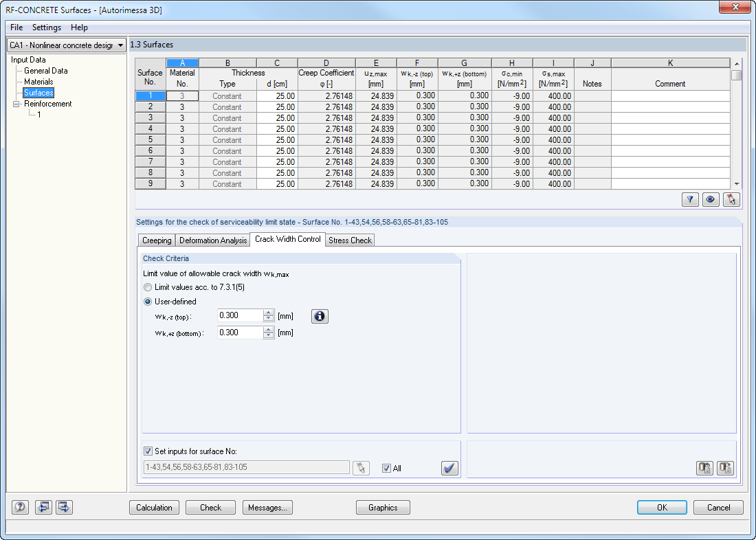Decrease wk,+z (bottom) spinner value

coord(269,335)
